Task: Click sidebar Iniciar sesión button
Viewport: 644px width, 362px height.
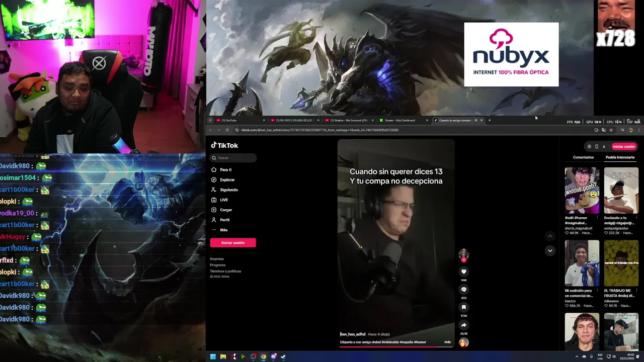Action: click(x=233, y=243)
